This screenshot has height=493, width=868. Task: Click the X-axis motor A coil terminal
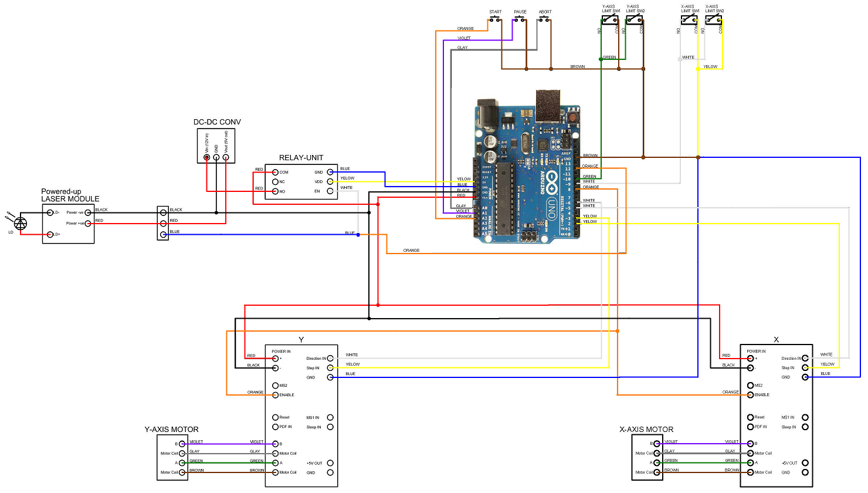click(x=657, y=462)
